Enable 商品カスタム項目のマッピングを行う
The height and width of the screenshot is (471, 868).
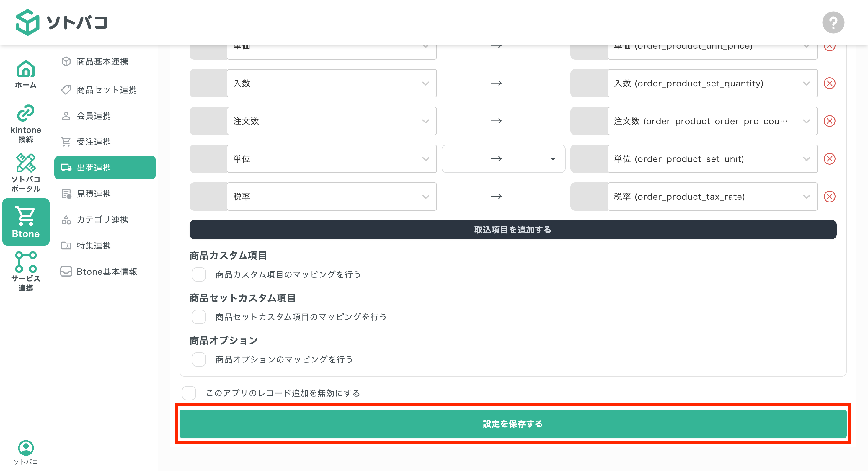click(x=199, y=274)
